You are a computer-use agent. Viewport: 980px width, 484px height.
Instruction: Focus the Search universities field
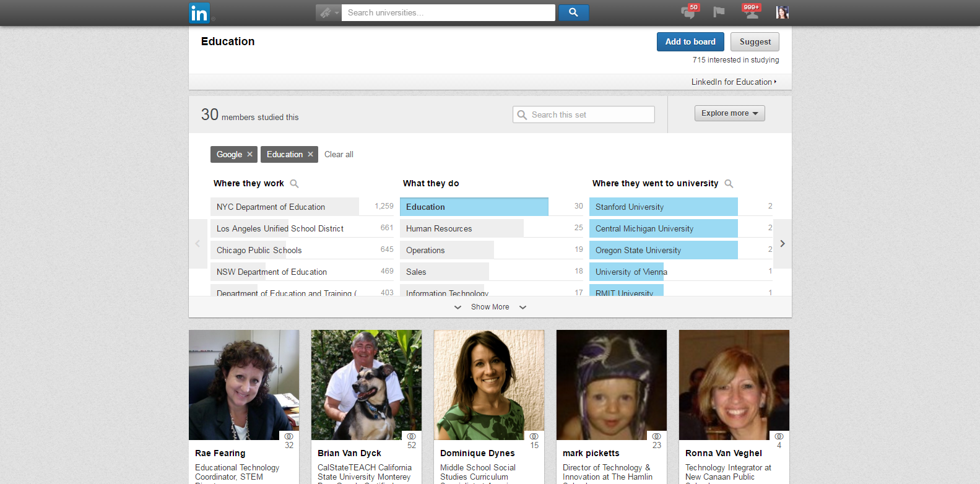tap(448, 12)
